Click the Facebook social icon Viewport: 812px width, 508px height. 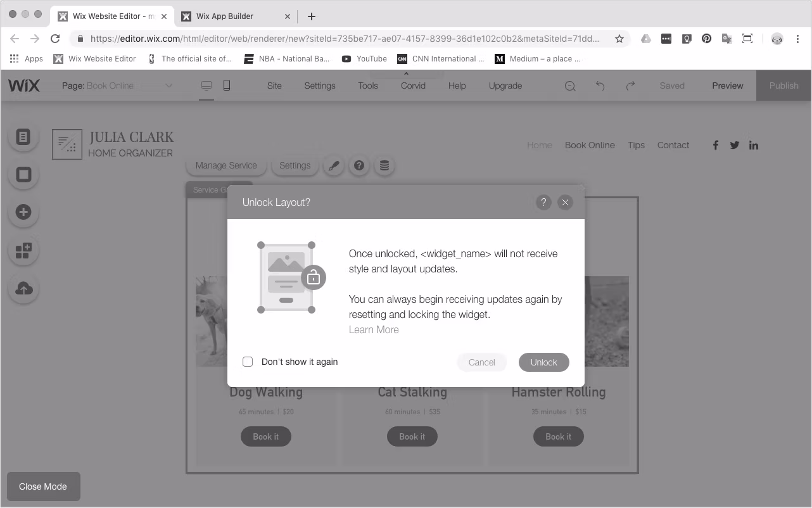(x=716, y=145)
